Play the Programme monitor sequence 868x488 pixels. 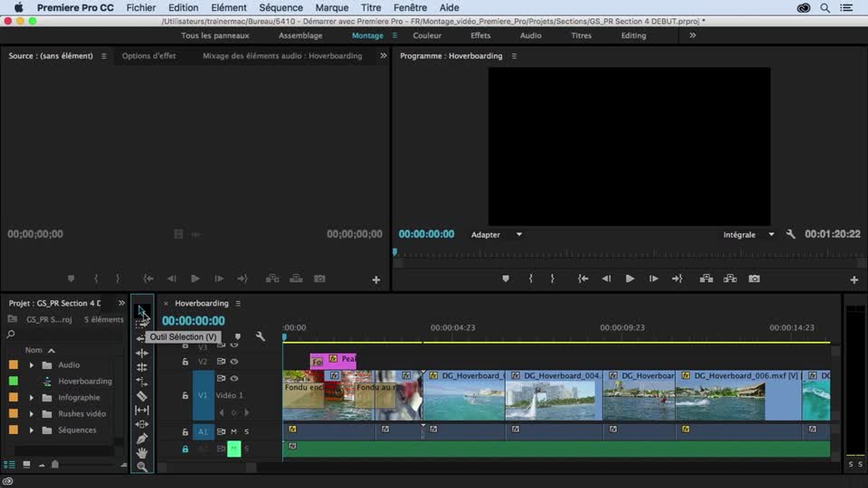[x=629, y=279]
